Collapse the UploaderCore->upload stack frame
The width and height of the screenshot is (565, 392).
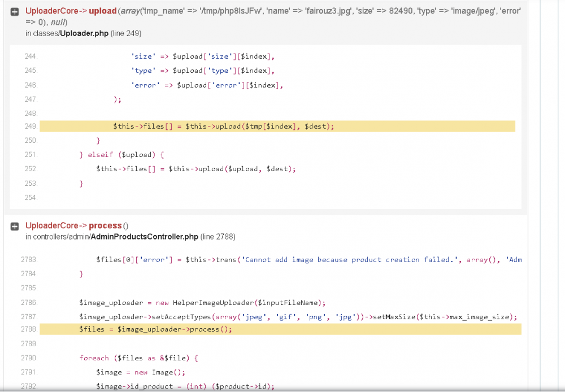coord(15,12)
